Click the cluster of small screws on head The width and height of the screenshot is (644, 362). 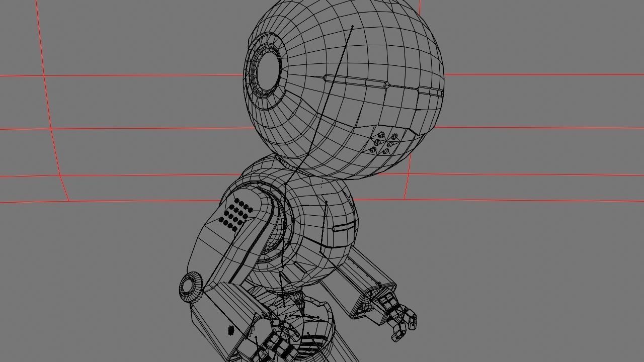point(383,143)
